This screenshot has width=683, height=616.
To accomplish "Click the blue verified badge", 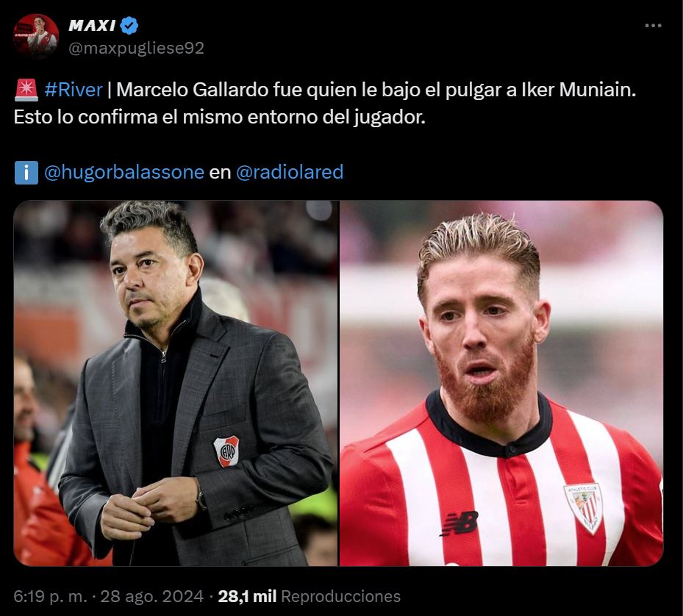I will click(x=129, y=26).
